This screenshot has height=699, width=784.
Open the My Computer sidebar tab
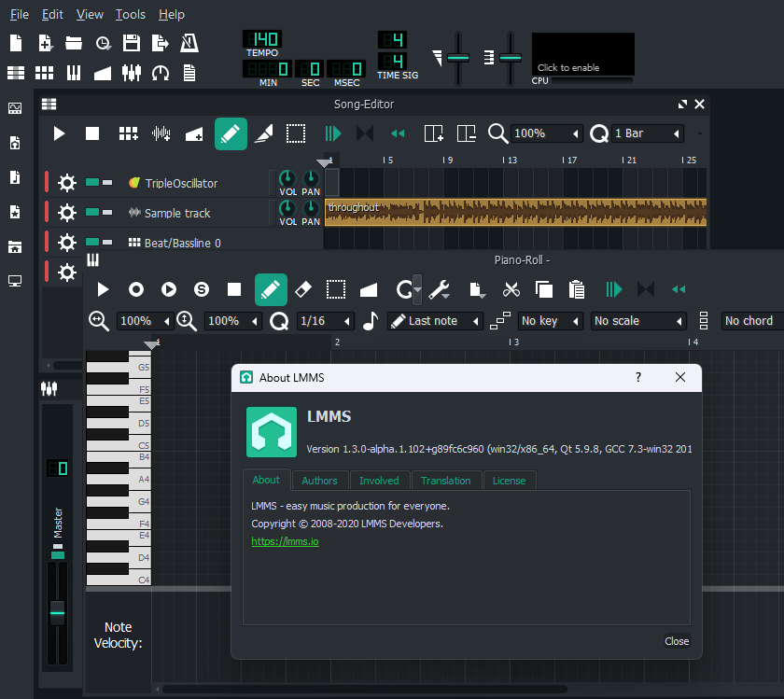tap(15, 281)
